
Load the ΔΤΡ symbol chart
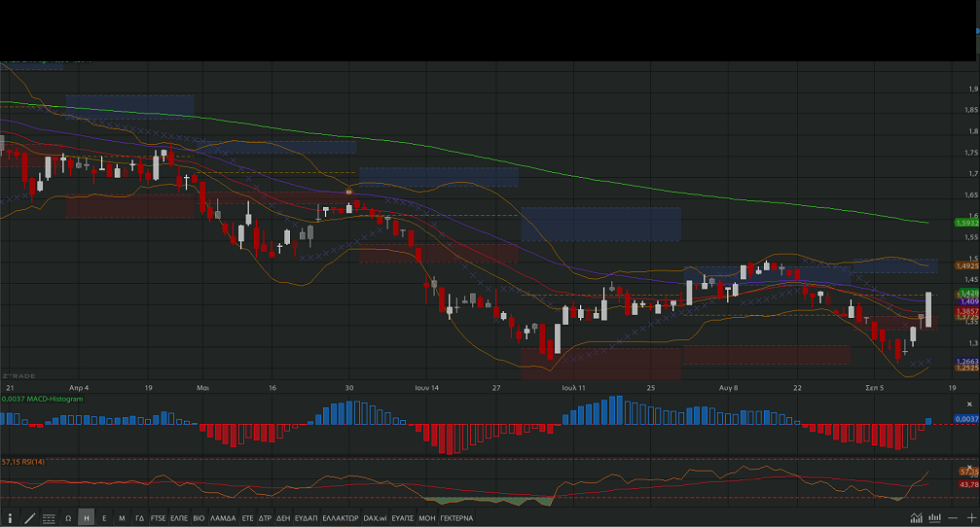[265, 518]
